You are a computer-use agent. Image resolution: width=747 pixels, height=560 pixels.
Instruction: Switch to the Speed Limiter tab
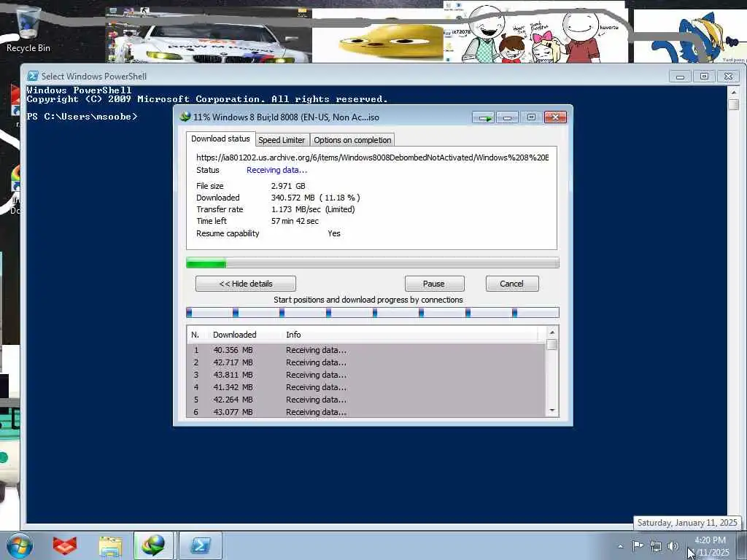coord(282,140)
